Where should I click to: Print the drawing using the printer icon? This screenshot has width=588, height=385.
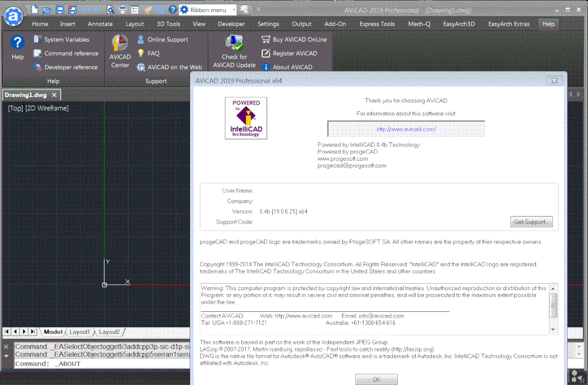[x=123, y=10]
